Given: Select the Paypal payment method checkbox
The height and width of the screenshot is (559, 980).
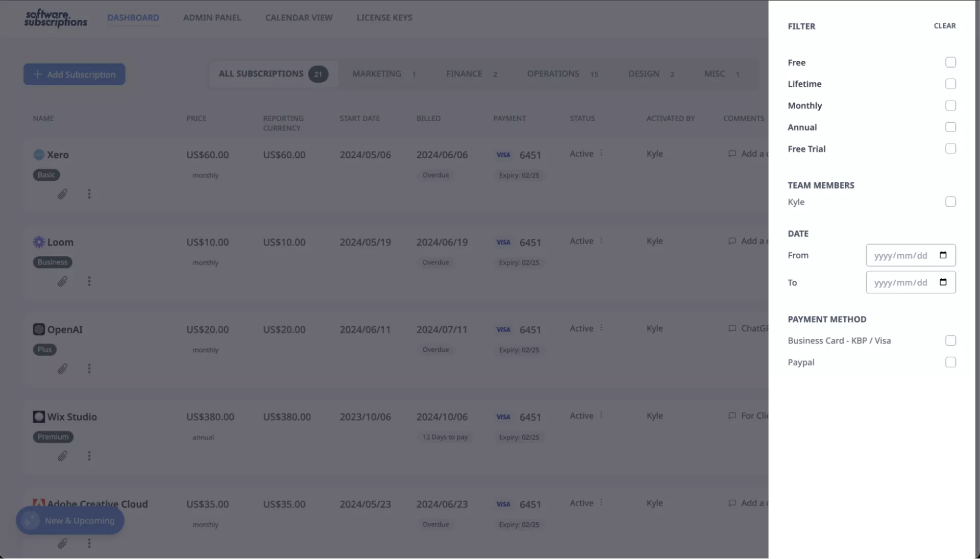Looking at the screenshot, I should coord(950,362).
